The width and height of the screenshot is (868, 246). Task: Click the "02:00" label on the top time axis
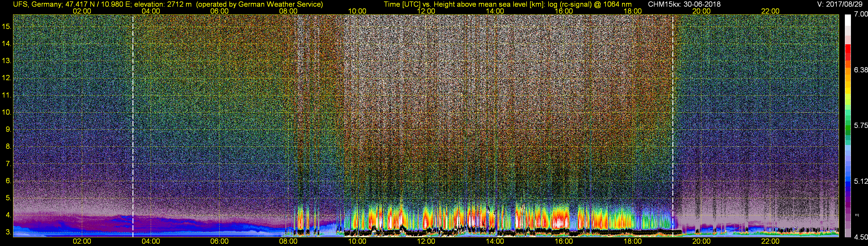coord(82,11)
